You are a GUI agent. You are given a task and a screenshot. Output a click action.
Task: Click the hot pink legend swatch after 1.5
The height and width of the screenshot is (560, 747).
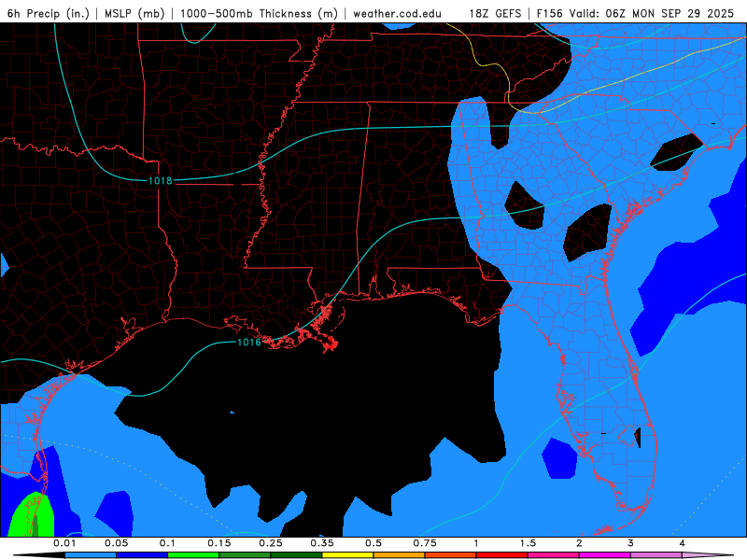554,555
